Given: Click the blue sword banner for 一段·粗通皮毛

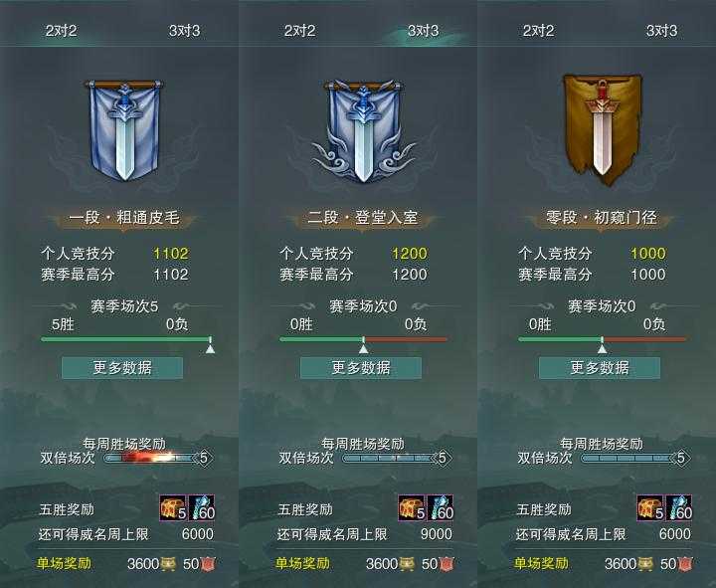Looking at the screenshot, I should coord(124,130).
